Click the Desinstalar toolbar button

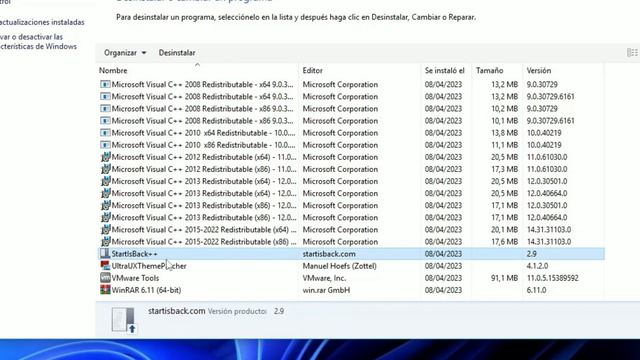tap(177, 53)
